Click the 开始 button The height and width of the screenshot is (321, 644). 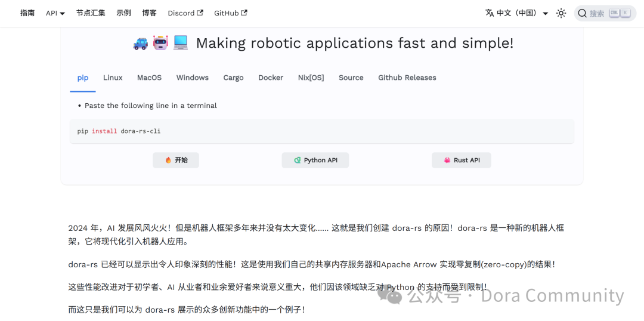(176, 160)
